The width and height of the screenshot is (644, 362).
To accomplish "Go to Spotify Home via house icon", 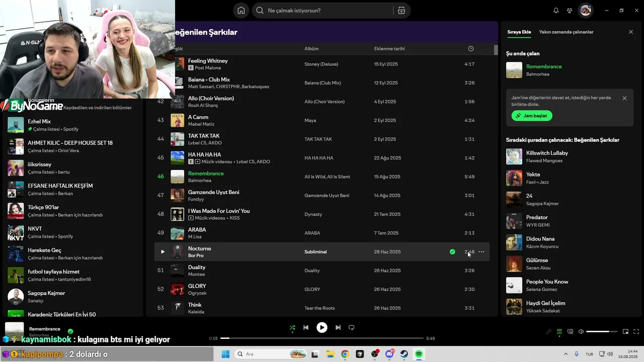I will pos(241,11).
